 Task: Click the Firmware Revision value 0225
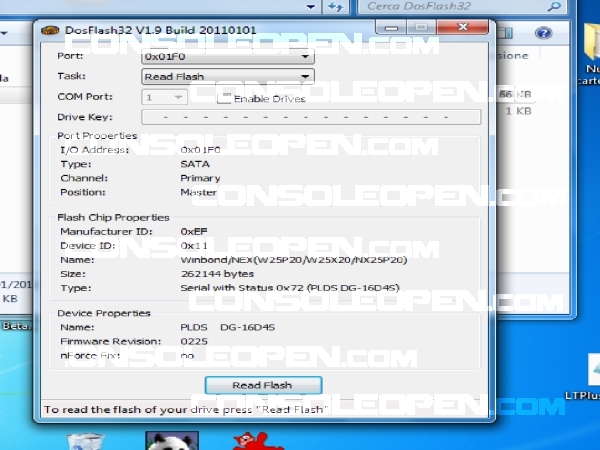click(x=194, y=341)
